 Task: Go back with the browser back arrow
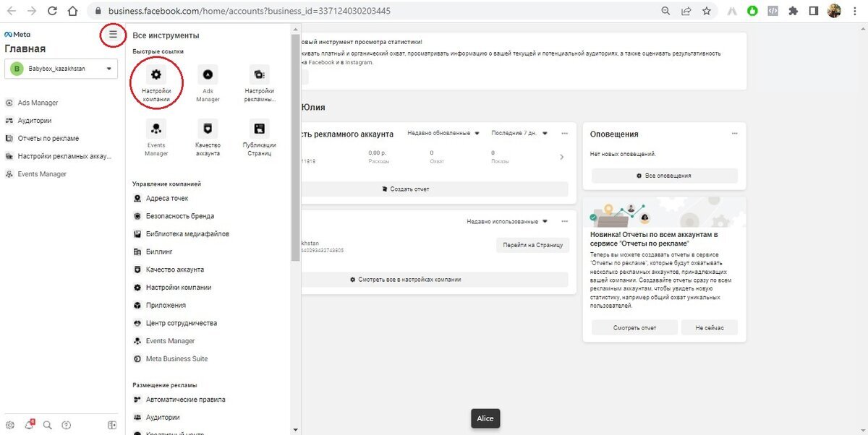tap(12, 12)
